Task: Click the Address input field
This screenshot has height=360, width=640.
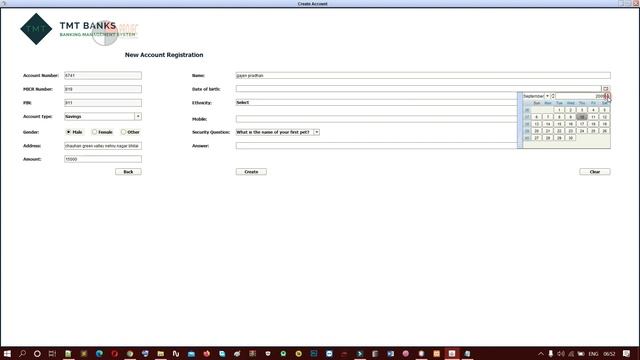Action: click(103, 146)
